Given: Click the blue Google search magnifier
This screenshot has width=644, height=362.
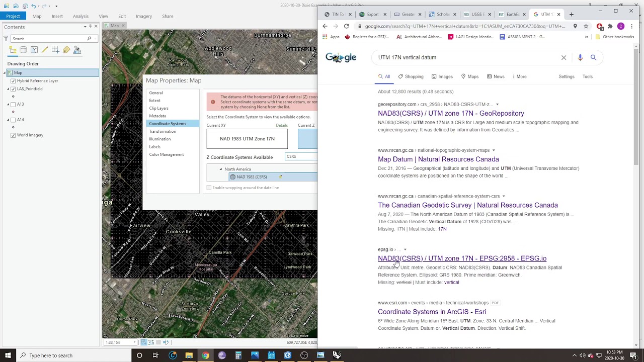Looking at the screenshot, I should (x=593, y=58).
